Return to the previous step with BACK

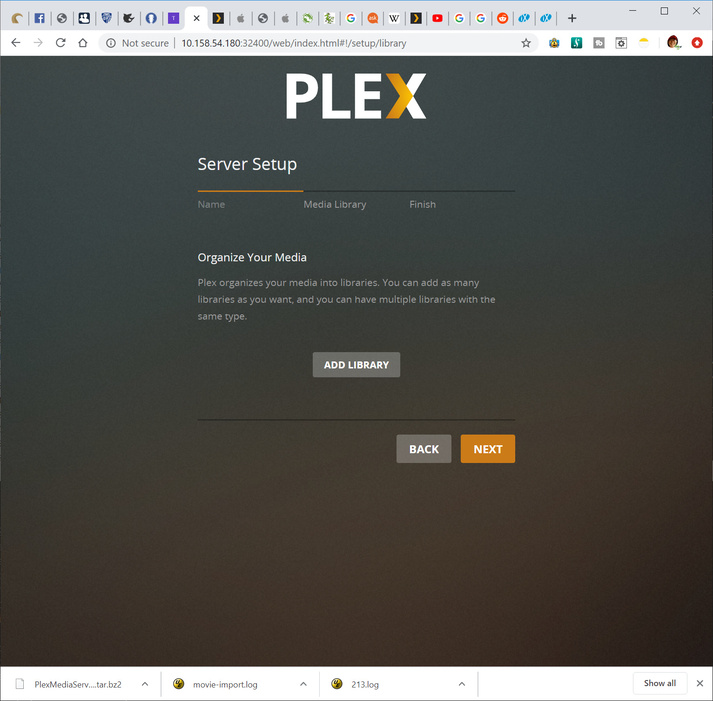click(423, 449)
